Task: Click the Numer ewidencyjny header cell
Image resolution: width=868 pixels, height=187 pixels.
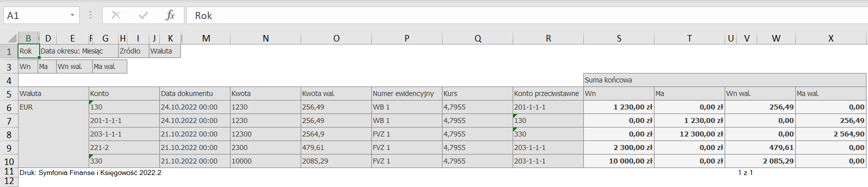Action: click(407, 93)
